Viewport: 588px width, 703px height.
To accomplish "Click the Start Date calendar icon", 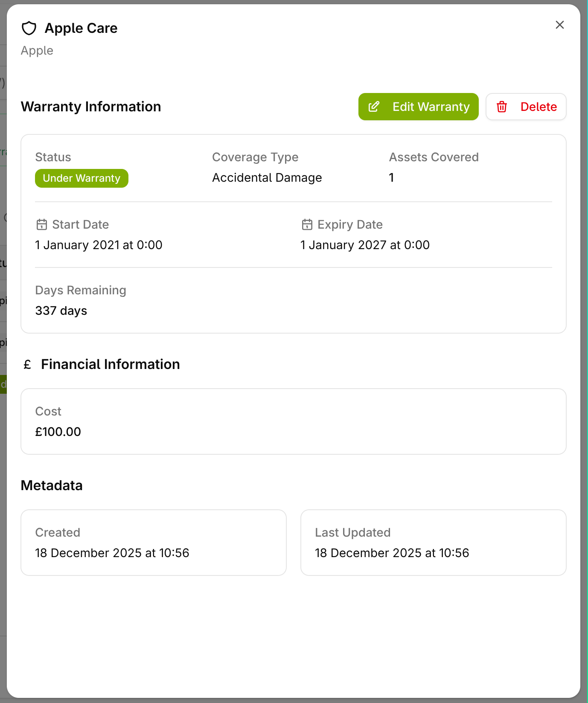I will pos(42,224).
